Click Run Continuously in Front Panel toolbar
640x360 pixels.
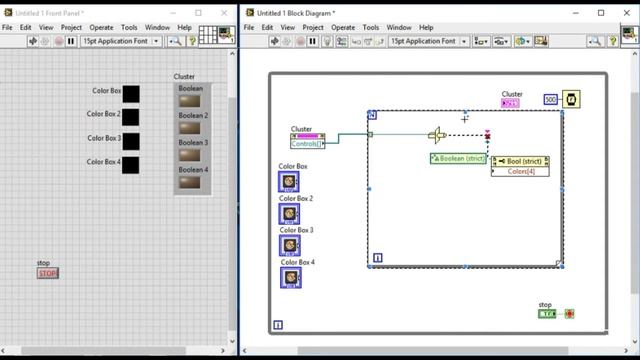point(45,41)
